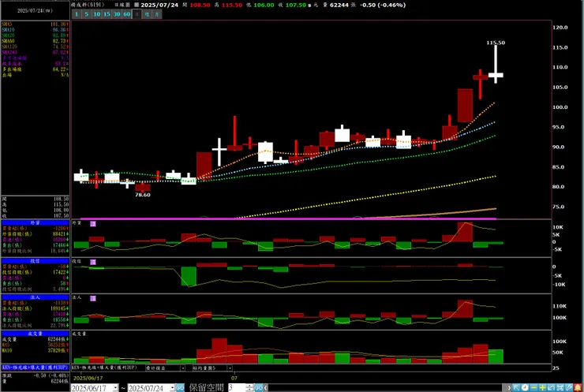Select the 30-minute timeframe tab

click(117, 14)
